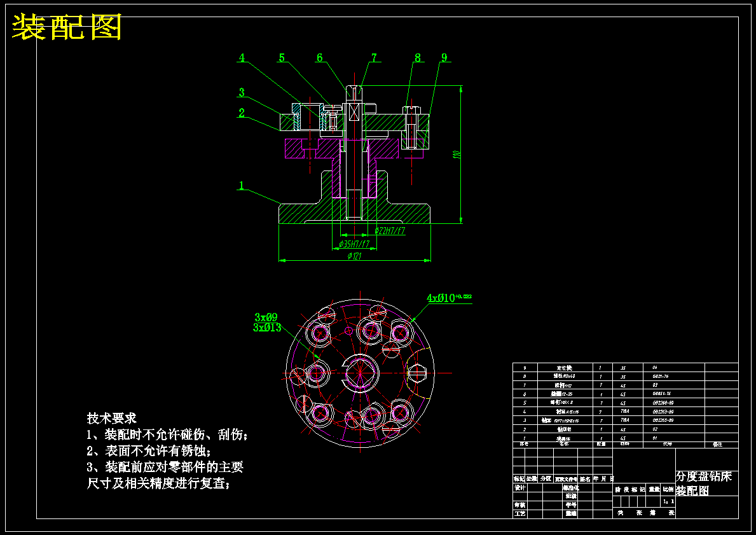Click white 装配图 text in the title block
Viewport: 756px width, 535px height.
click(692, 491)
